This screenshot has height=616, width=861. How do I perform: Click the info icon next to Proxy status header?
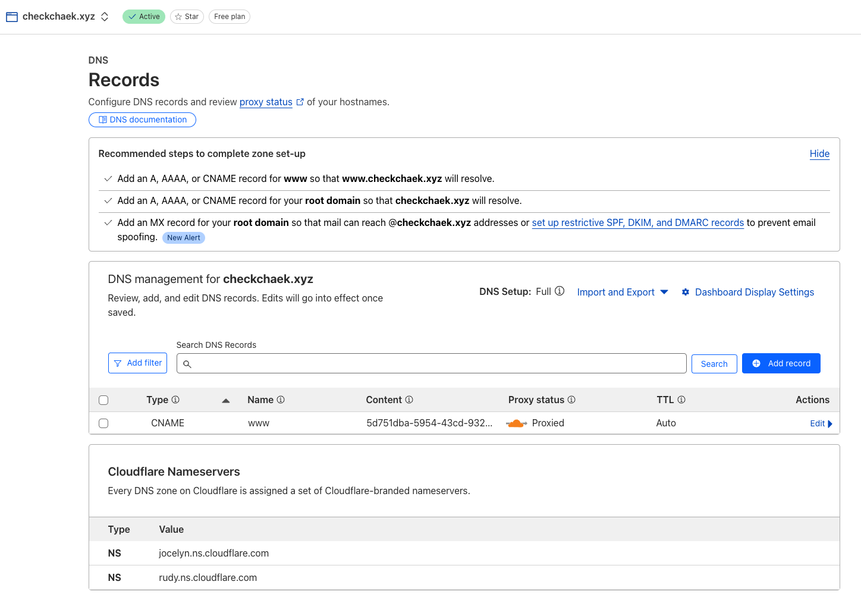pos(571,400)
